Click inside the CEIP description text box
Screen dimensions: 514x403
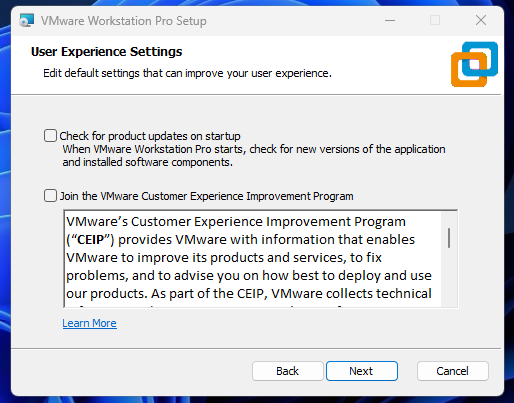click(253, 258)
